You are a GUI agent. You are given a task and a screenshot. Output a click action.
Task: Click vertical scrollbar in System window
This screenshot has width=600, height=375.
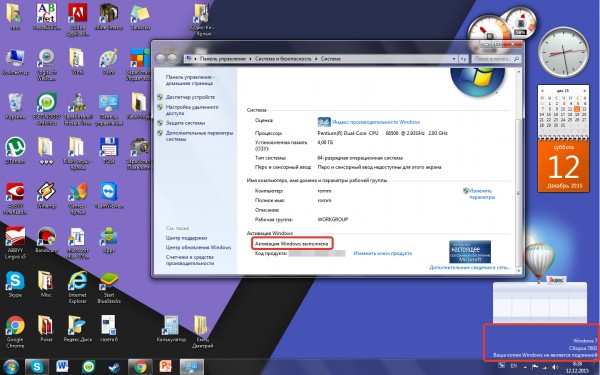[518, 167]
